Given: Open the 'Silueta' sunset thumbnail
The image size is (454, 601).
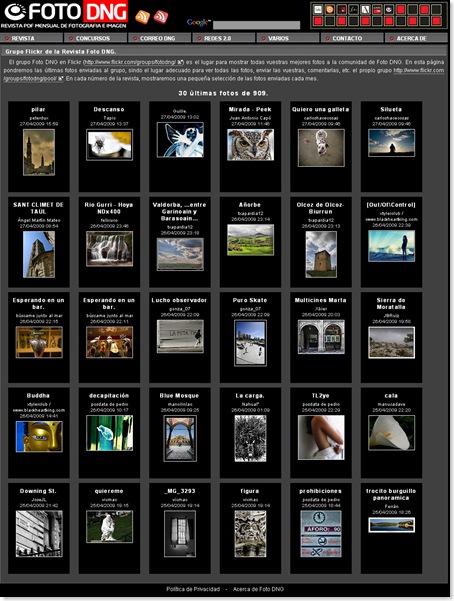Looking at the screenshot, I should point(391,143).
